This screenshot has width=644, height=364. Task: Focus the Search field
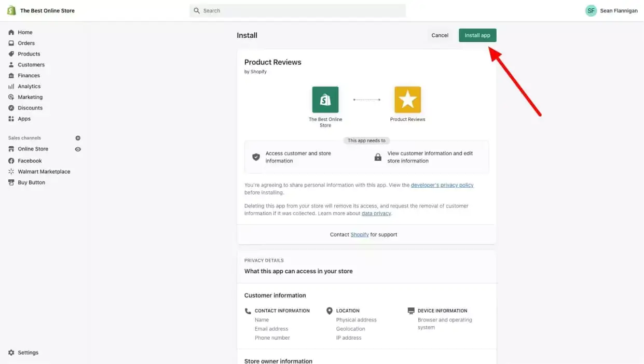pyautogui.click(x=297, y=10)
